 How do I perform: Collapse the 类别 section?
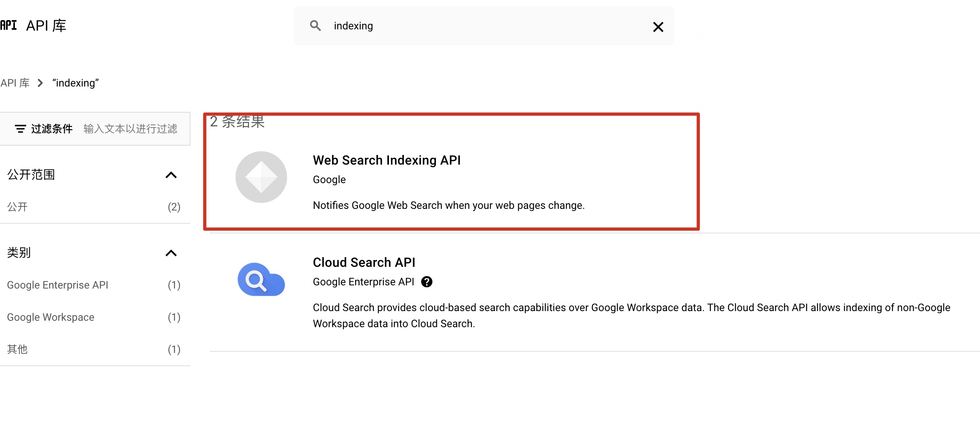coord(171,253)
